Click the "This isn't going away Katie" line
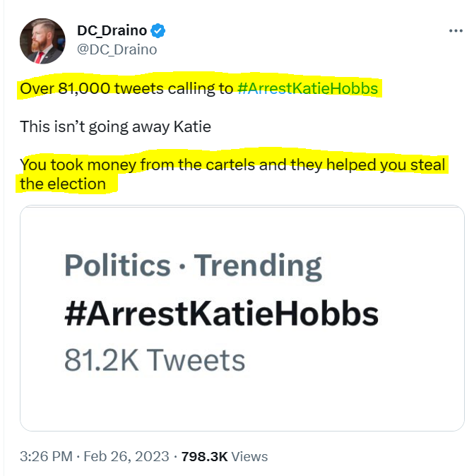Screen dimensions: 474x476 click(x=115, y=127)
